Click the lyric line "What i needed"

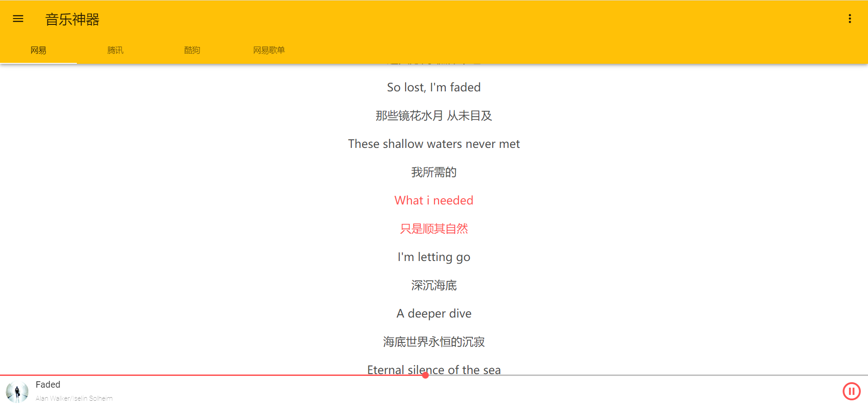pyautogui.click(x=434, y=200)
